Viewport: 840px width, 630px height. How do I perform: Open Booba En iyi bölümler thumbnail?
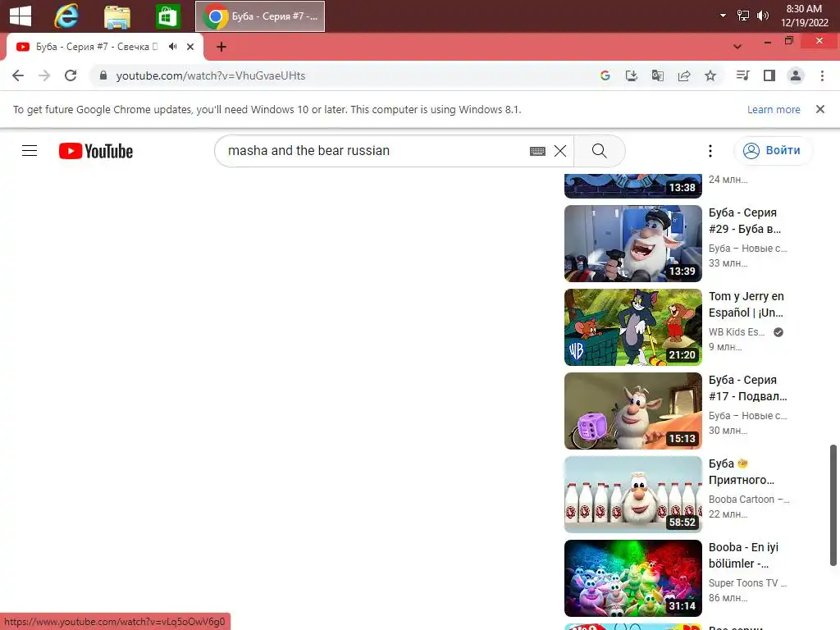coord(632,578)
